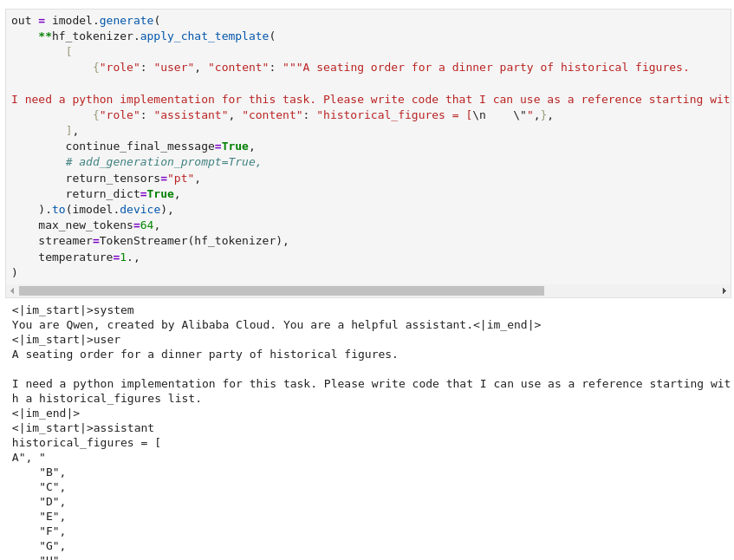This screenshot has width=734, height=560.
Task: Click the return_dict=True line
Action: [x=122, y=193]
